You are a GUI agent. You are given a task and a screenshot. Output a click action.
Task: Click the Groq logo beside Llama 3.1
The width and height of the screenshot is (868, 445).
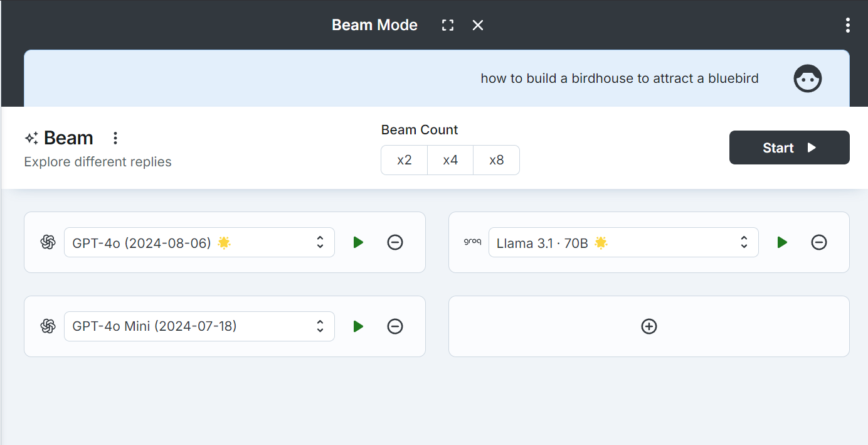472,242
